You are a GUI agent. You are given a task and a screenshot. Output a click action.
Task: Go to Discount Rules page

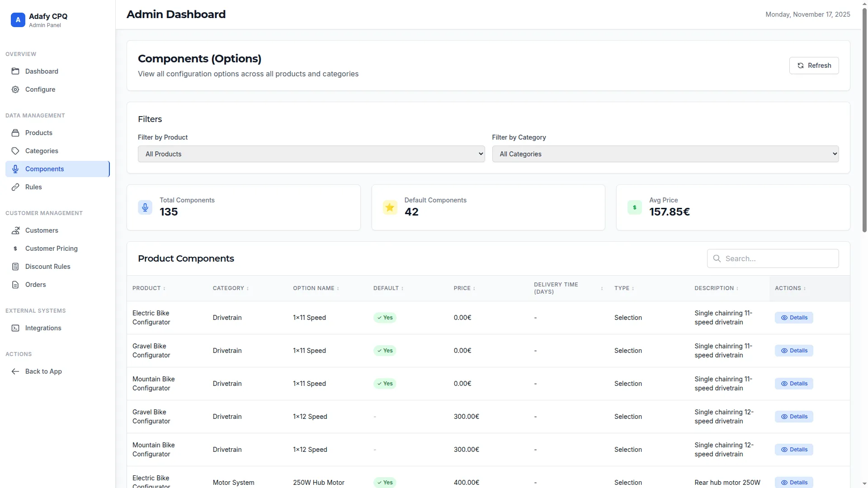coord(47,267)
